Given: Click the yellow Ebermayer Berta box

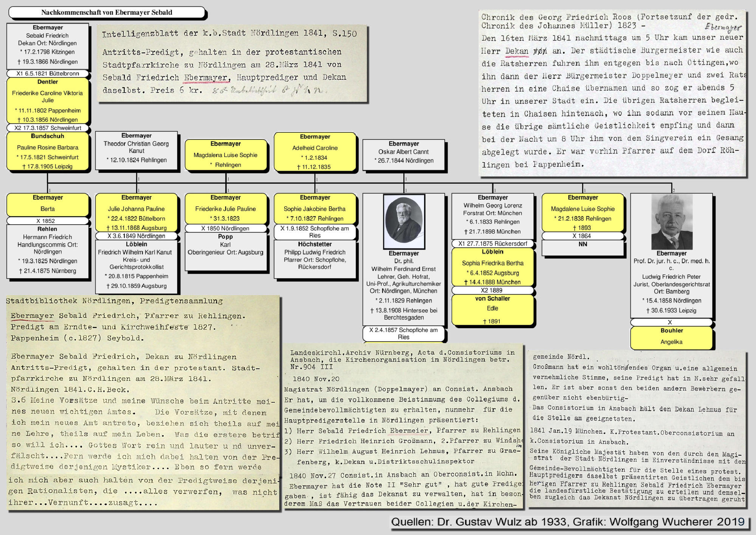Looking at the screenshot, I should [48, 205].
